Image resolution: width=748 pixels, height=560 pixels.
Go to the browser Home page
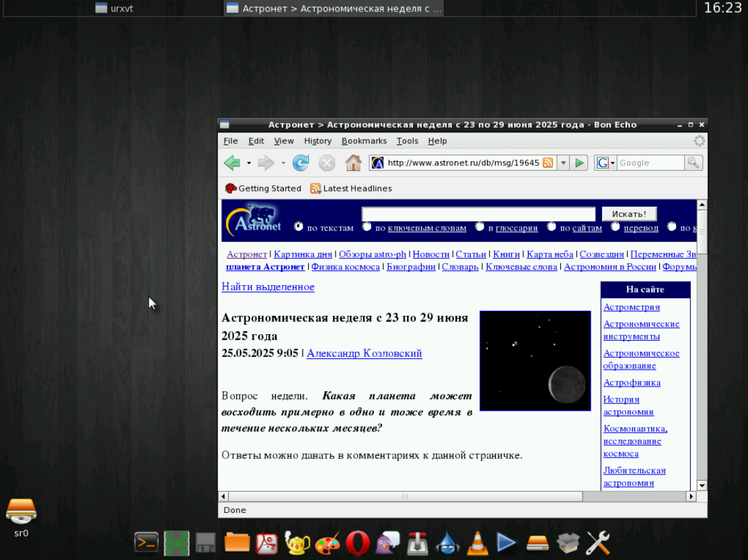(354, 163)
